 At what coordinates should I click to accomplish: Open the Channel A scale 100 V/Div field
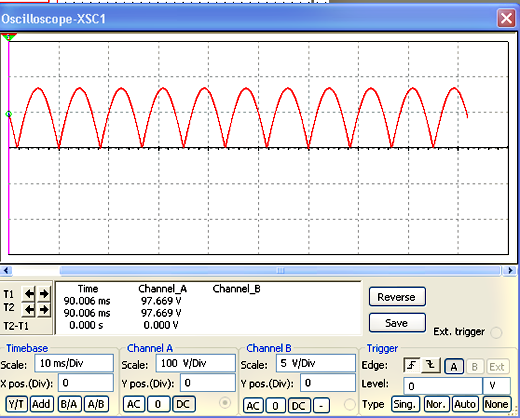point(195,363)
